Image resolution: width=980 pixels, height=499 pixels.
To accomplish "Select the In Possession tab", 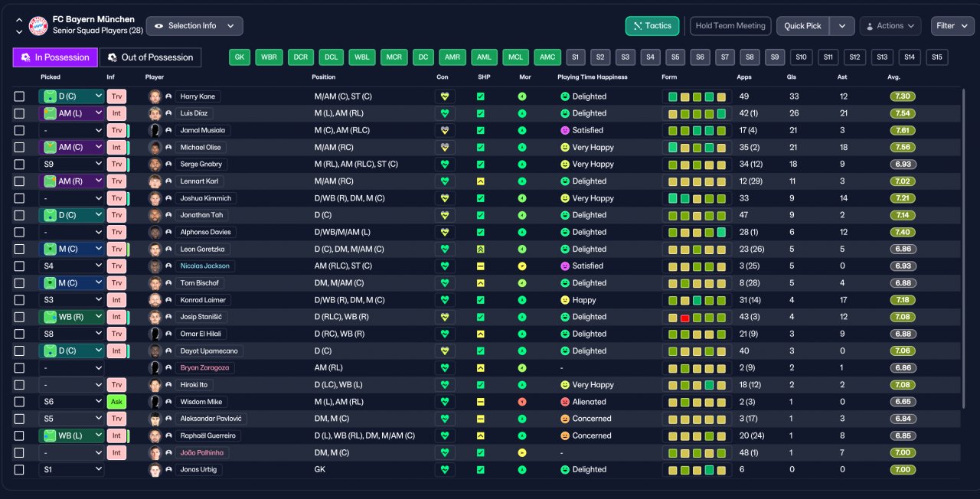I will click(55, 57).
